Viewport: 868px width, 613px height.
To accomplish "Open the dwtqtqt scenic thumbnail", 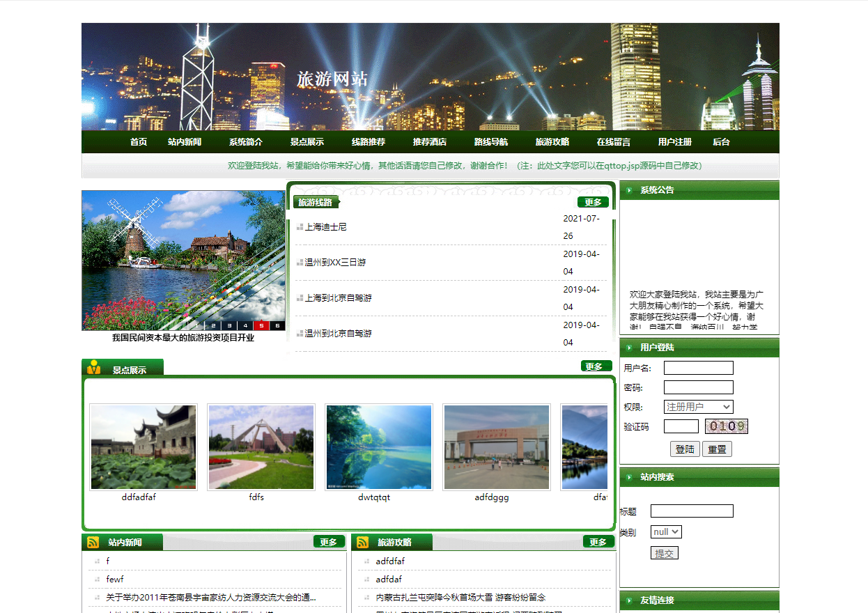I will coord(378,447).
